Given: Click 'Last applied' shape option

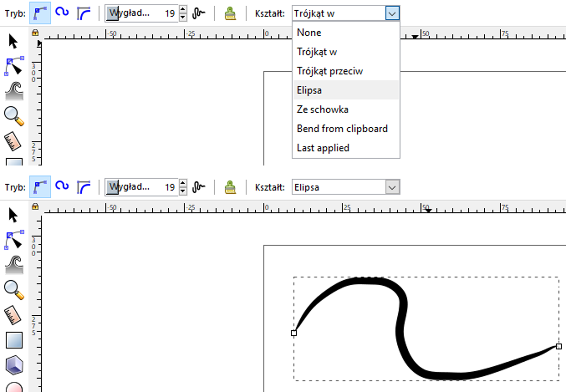Looking at the screenshot, I should click(323, 148).
